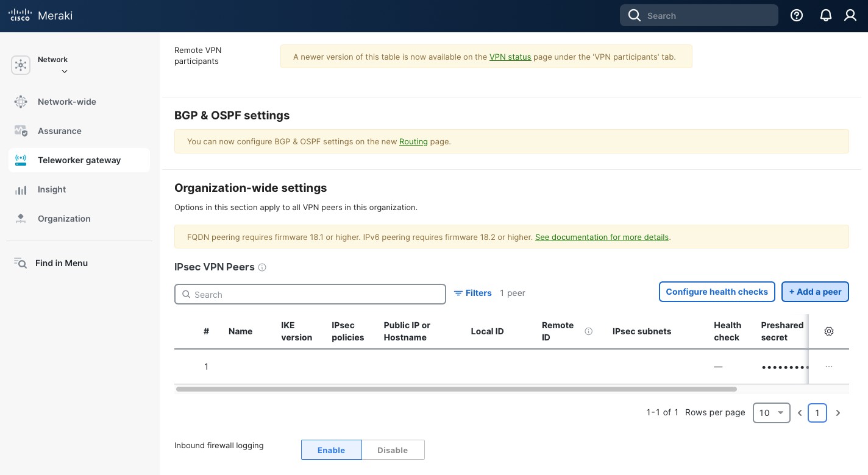Click the IPsec VPN Peers info icon
This screenshot has height=475, width=868.
[x=262, y=267]
